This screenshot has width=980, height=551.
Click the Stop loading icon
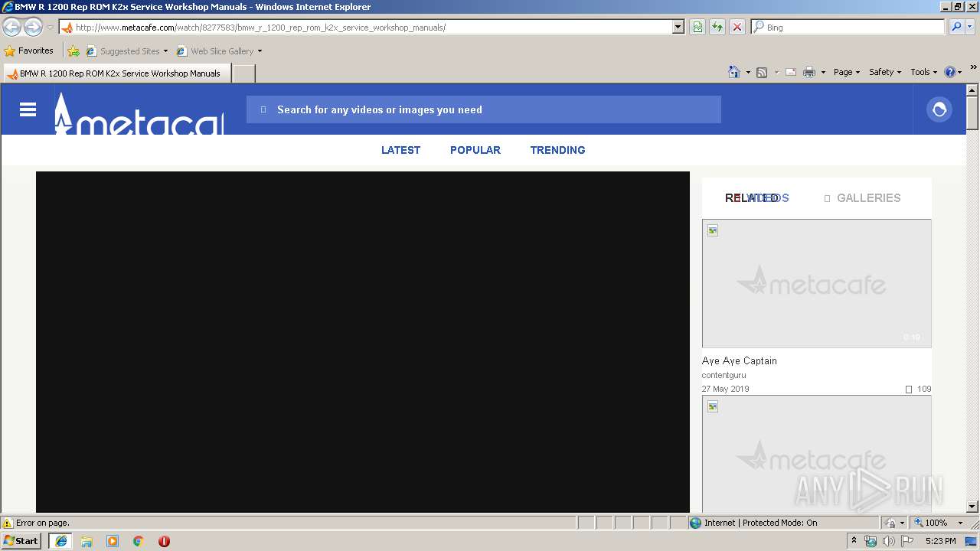(737, 28)
